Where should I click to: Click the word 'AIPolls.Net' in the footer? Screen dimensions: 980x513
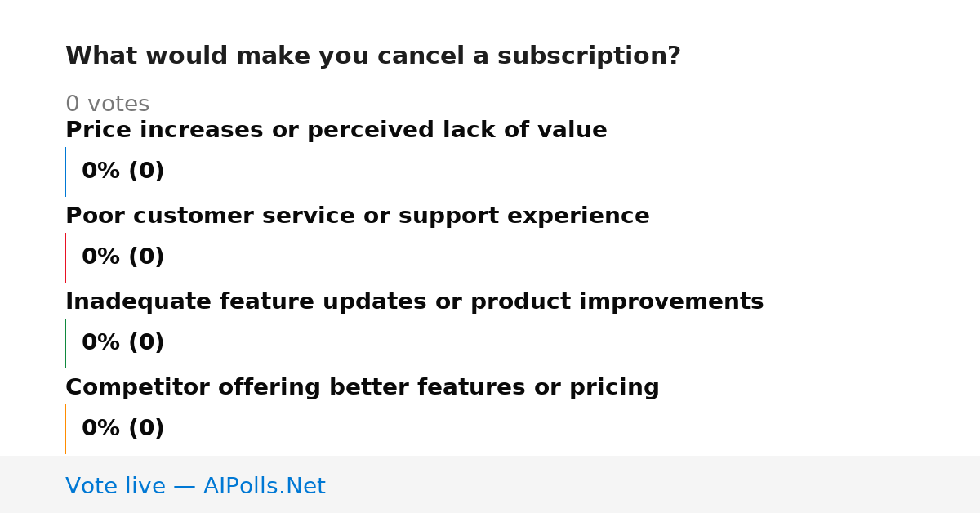pyautogui.click(x=265, y=486)
